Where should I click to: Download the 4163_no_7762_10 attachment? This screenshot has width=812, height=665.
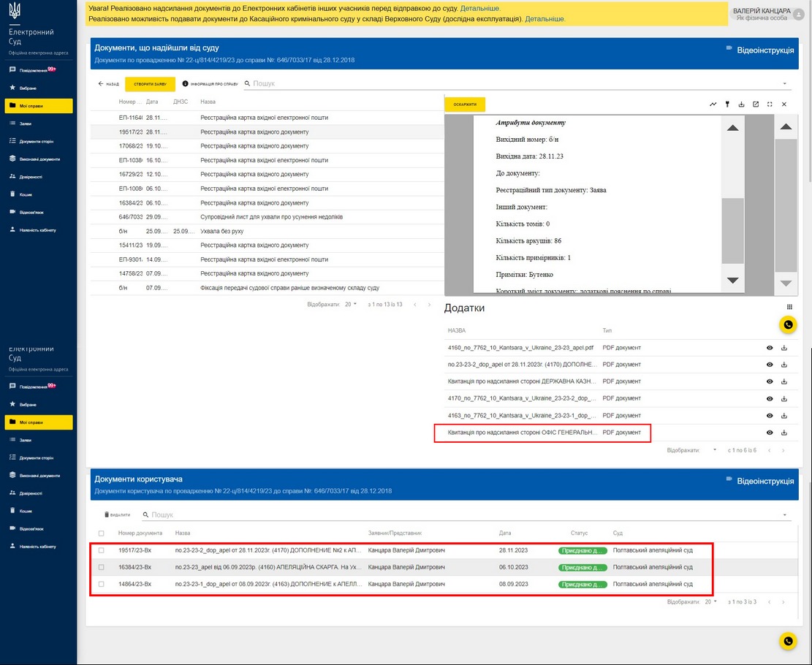point(784,415)
